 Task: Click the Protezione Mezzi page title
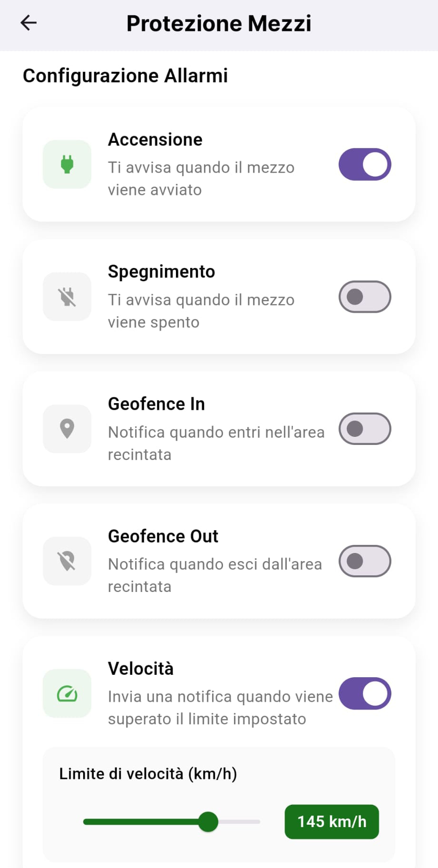219,23
